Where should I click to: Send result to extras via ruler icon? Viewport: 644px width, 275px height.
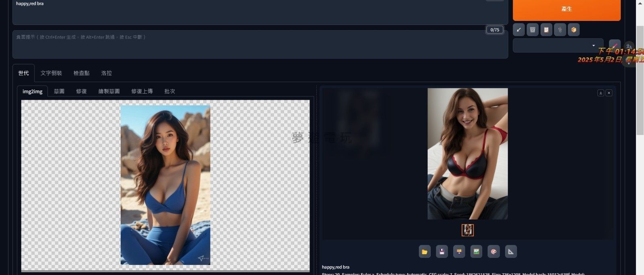click(x=511, y=252)
